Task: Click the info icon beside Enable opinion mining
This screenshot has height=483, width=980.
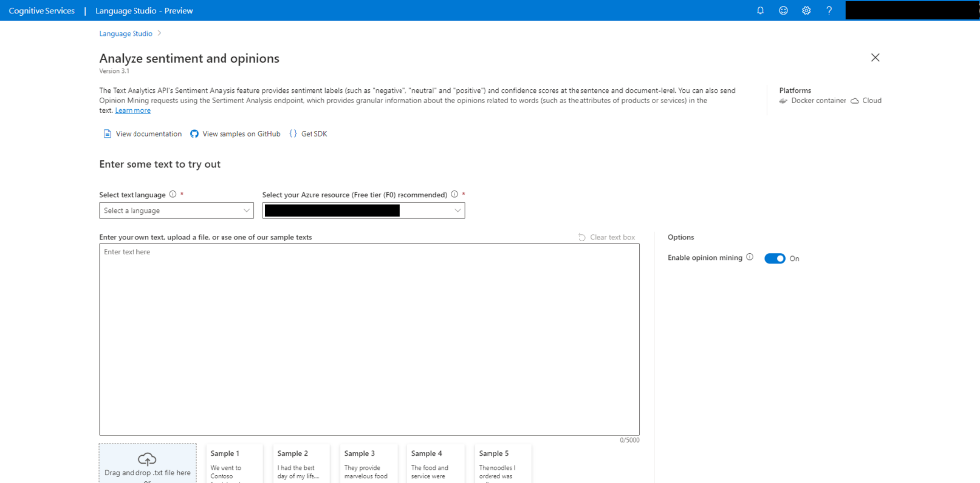Action: [750, 257]
